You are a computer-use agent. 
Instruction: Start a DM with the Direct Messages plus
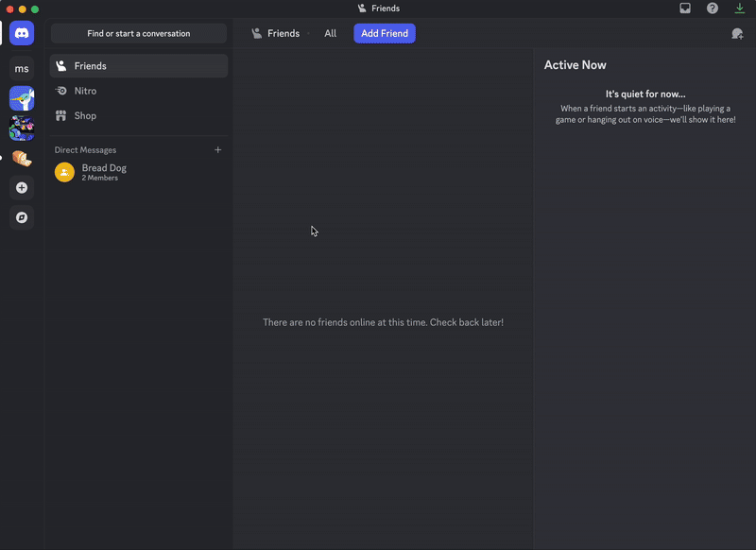point(218,149)
